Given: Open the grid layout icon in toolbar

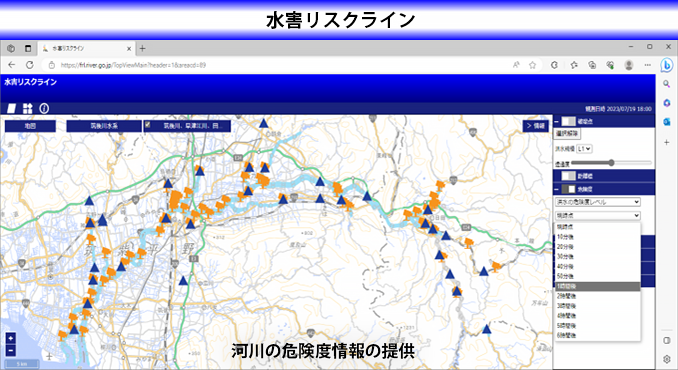Looking at the screenshot, I should (28, 108).
